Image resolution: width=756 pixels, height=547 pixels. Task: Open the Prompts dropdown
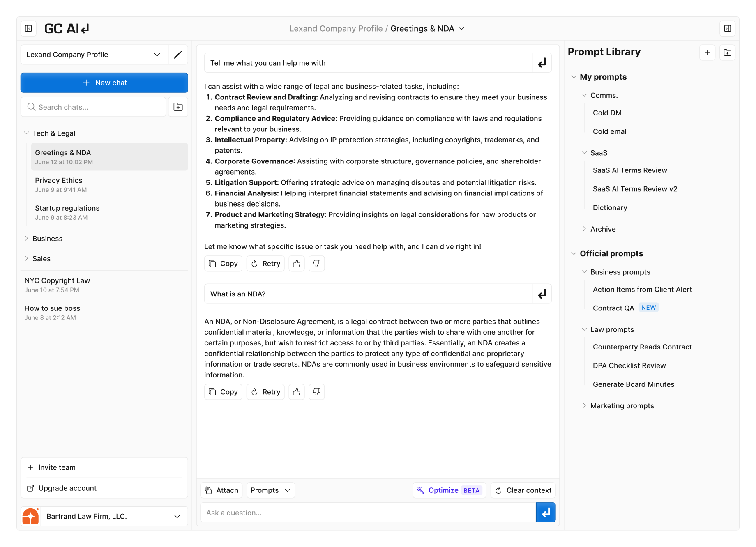(271, 490)
